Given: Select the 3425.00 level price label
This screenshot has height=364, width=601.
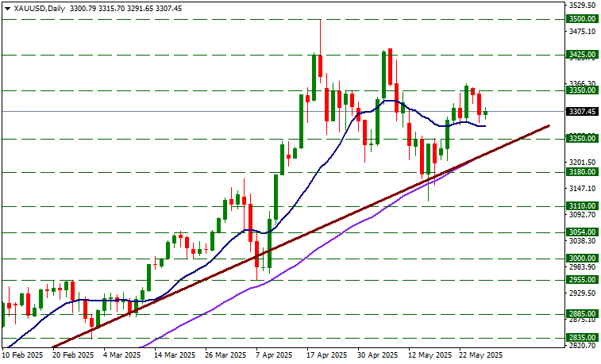Looking at the screenshot, I should coord(581,55).
